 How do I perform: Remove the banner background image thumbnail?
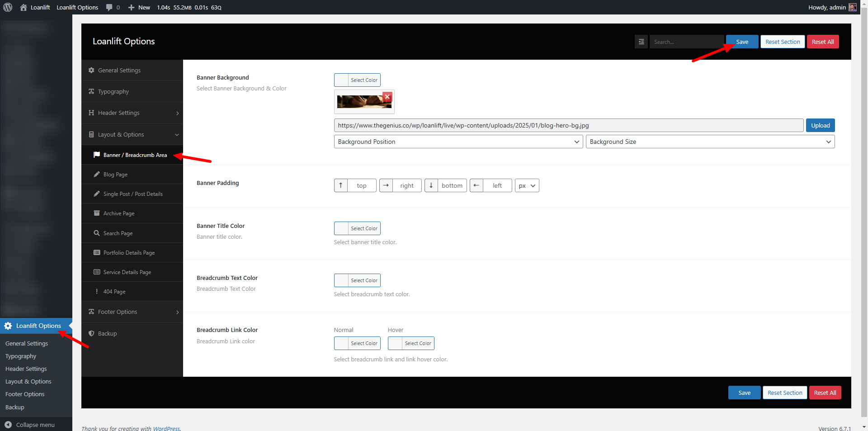pos(387,97)
